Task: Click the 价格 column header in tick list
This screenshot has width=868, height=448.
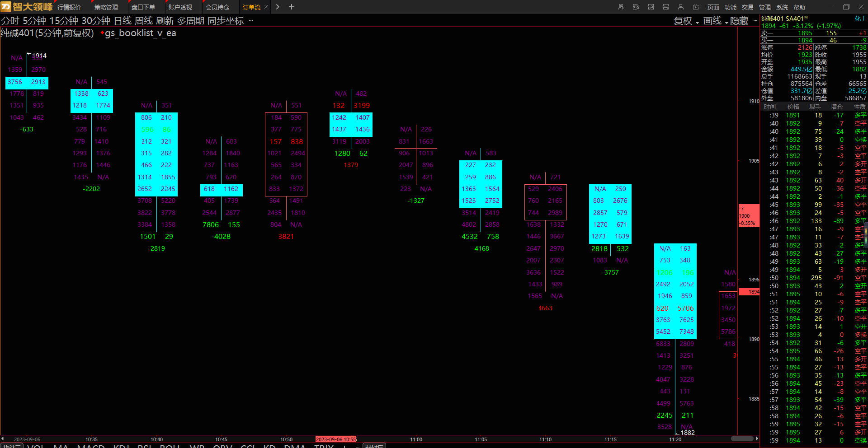Action: (x=793, y=107)
